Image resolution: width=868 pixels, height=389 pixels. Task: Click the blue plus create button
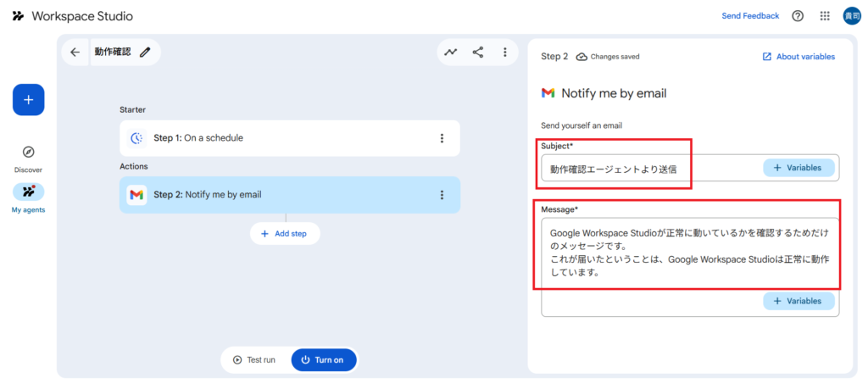click(x=28, y=100)
